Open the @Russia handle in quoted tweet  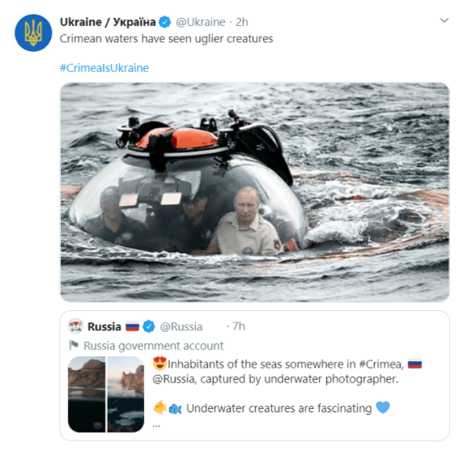tap(181, 326)
